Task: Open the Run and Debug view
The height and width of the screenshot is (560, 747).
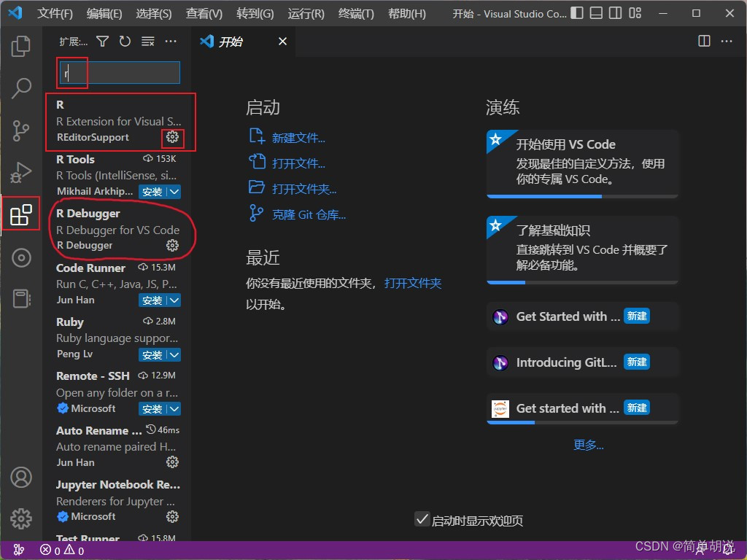Action: click(20, 173)
